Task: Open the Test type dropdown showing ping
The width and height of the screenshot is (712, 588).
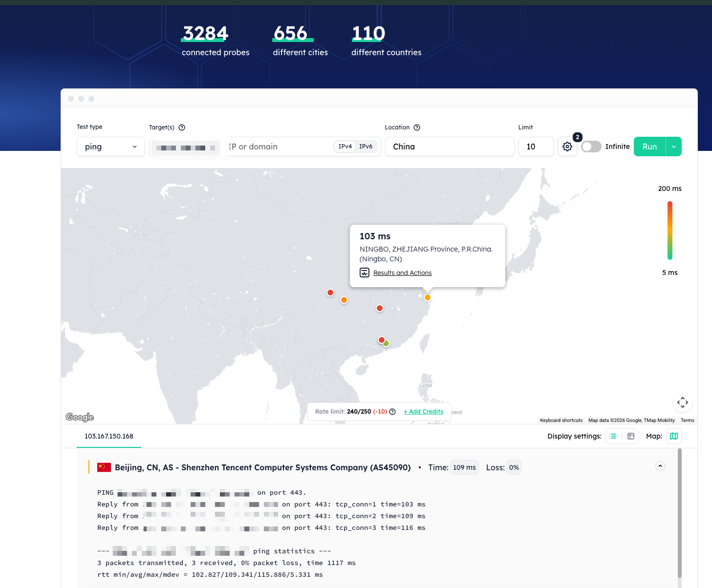Action: 110,147
